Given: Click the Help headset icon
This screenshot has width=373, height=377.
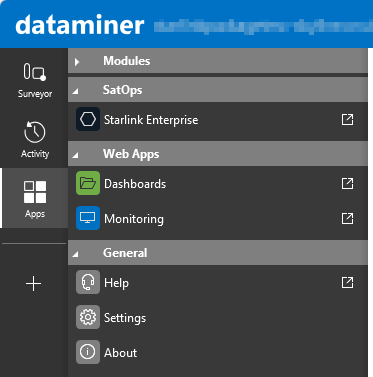Looking at the screenshot, I should click(x=88, y=282).
